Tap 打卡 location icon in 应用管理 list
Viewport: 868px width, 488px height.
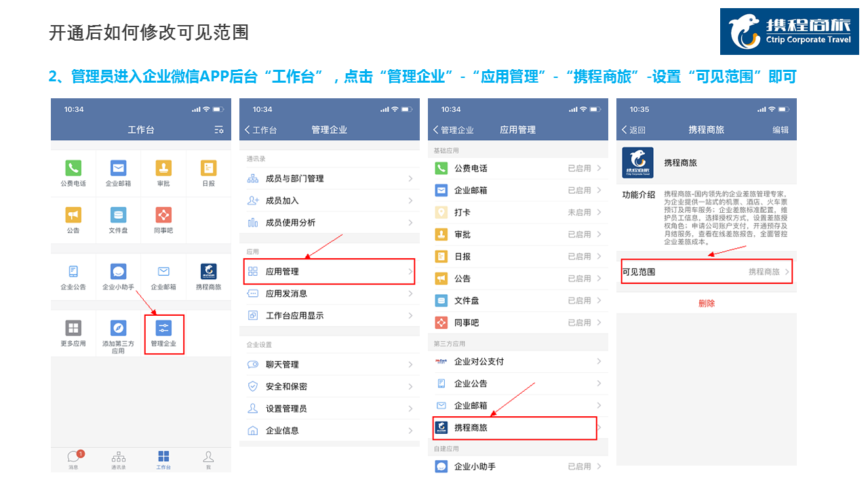point(441,212)
